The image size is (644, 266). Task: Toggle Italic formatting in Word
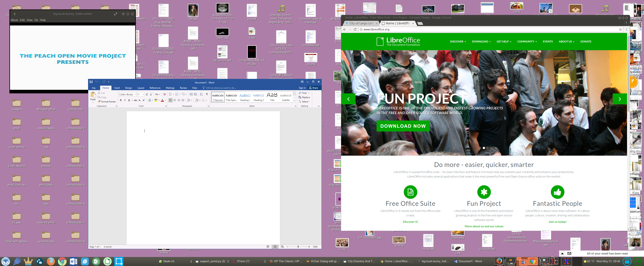coord(125,100)
